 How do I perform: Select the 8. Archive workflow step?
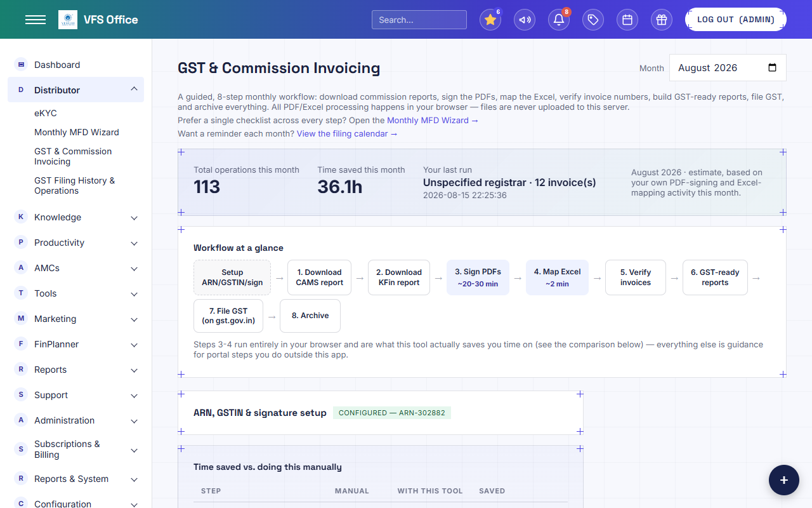click(x=310, y=316)
